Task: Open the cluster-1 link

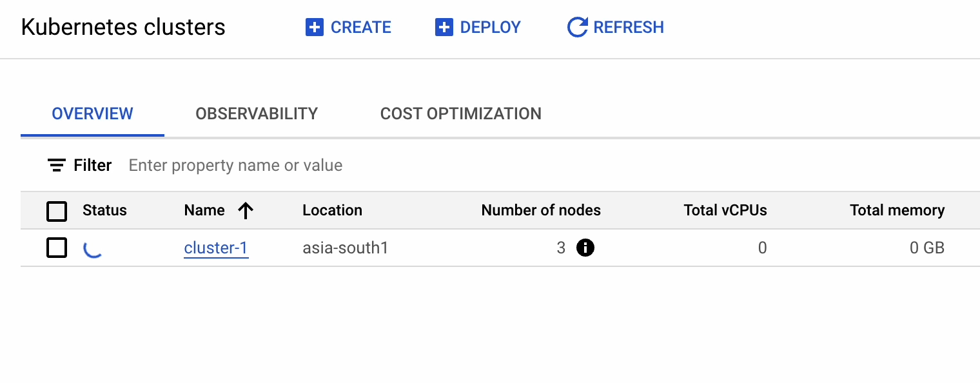Action: tap(216, 248)
